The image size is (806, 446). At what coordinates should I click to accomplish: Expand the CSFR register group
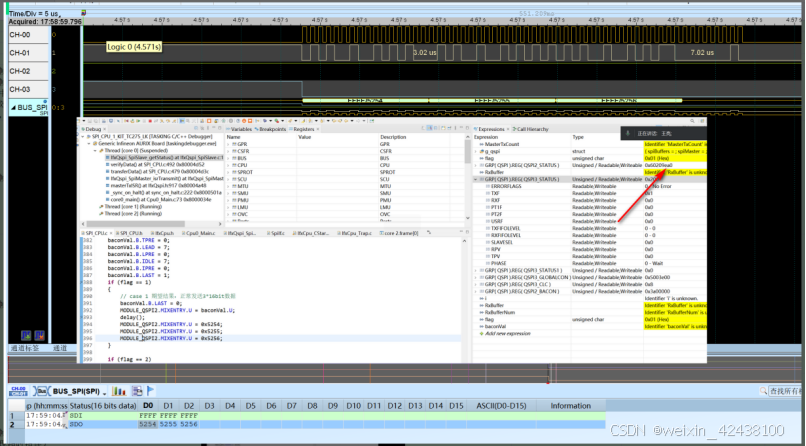tap(229, 152)
